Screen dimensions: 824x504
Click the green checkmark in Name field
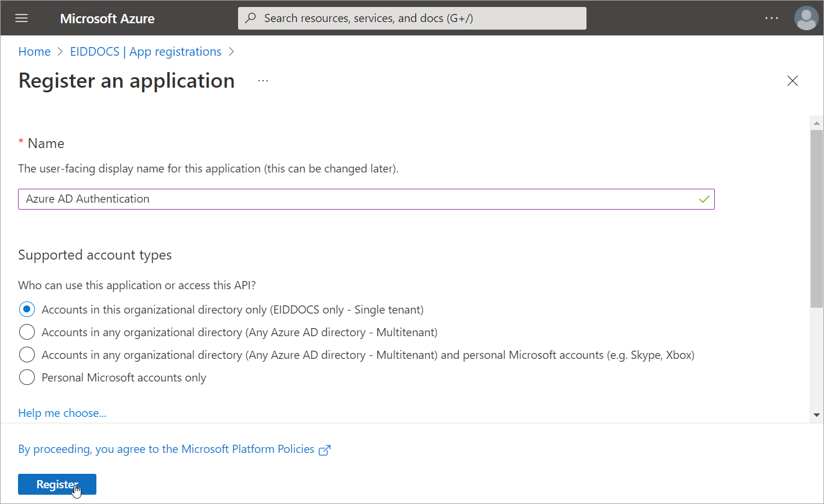704,199
